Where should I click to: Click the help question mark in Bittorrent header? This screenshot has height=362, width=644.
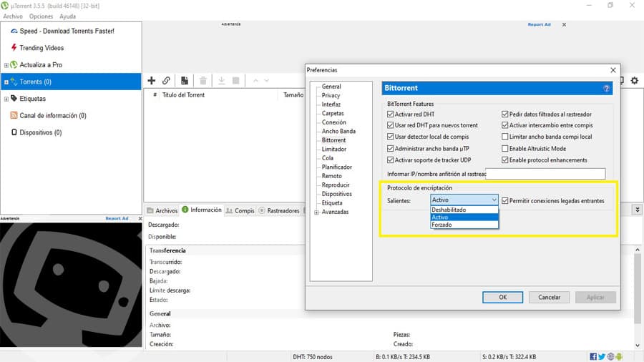point(606,88)
